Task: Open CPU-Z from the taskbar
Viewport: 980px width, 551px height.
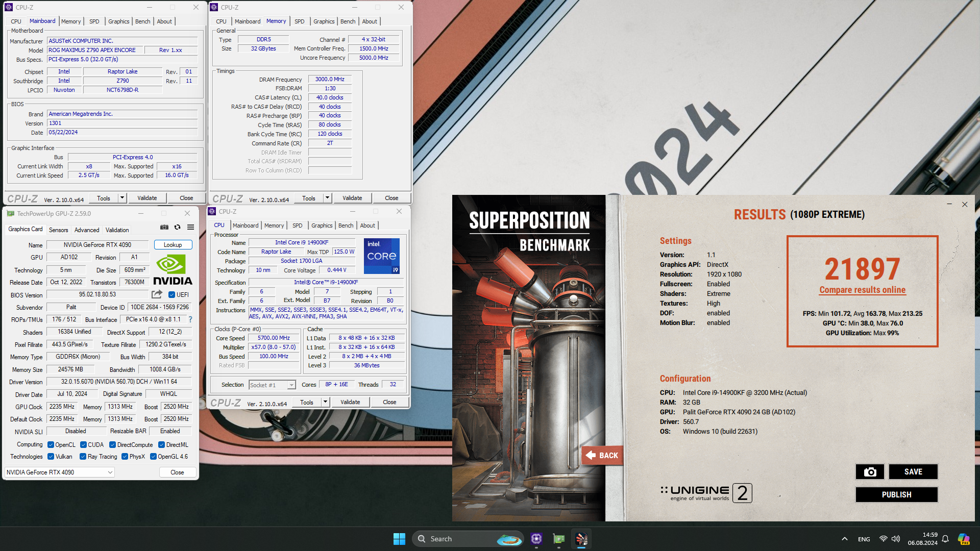Action: point(536,539)
